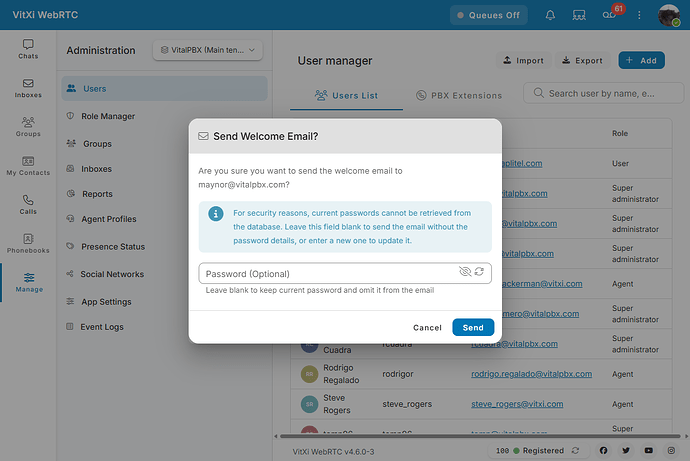Cancel the Send Welcome Email dialog
690x461 pixels.
pos(427,328)
